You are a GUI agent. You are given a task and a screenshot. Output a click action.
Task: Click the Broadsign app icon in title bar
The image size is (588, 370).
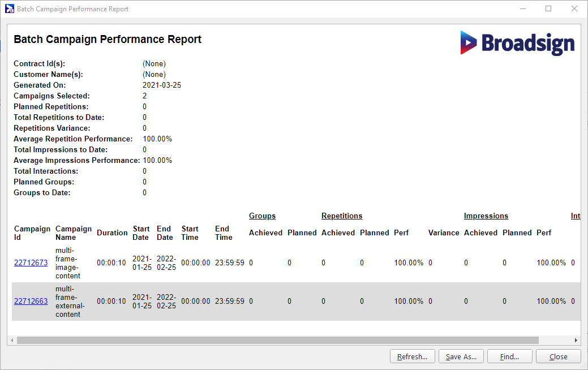pyautogui.click(x=9, y=9)
